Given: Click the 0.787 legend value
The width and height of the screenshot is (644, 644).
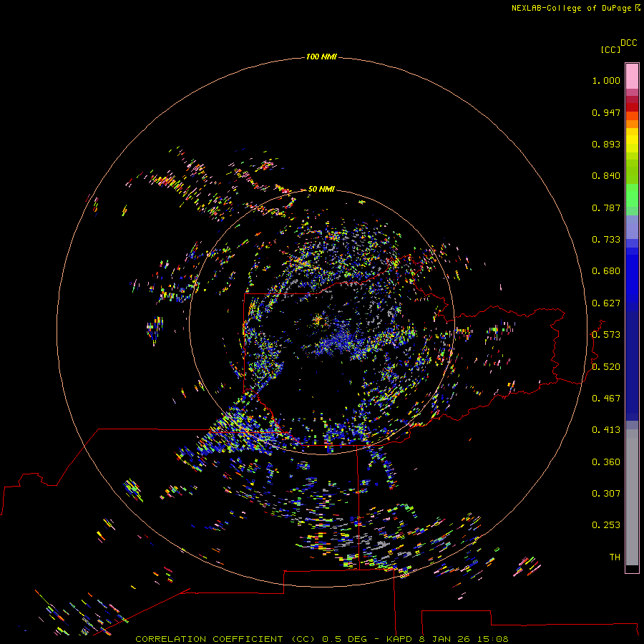Looking at the screenshot, I should pyautogui.click(x=606, y=208).
